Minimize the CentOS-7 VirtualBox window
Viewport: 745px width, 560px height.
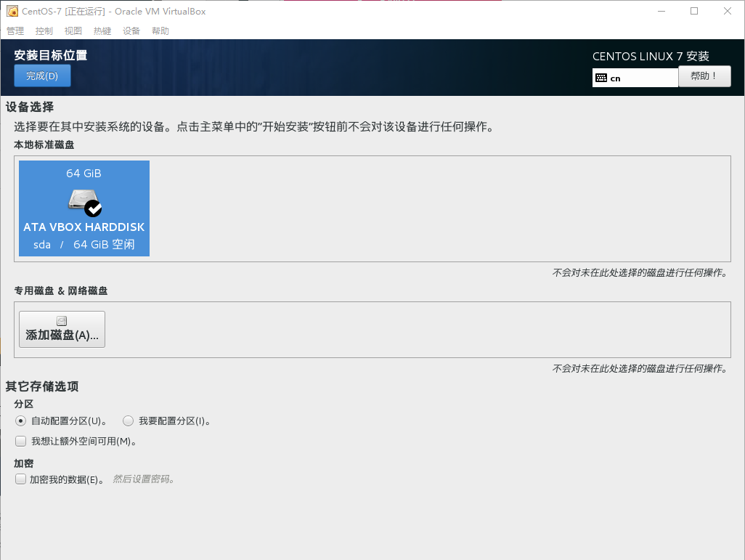[x=661, y=11]
